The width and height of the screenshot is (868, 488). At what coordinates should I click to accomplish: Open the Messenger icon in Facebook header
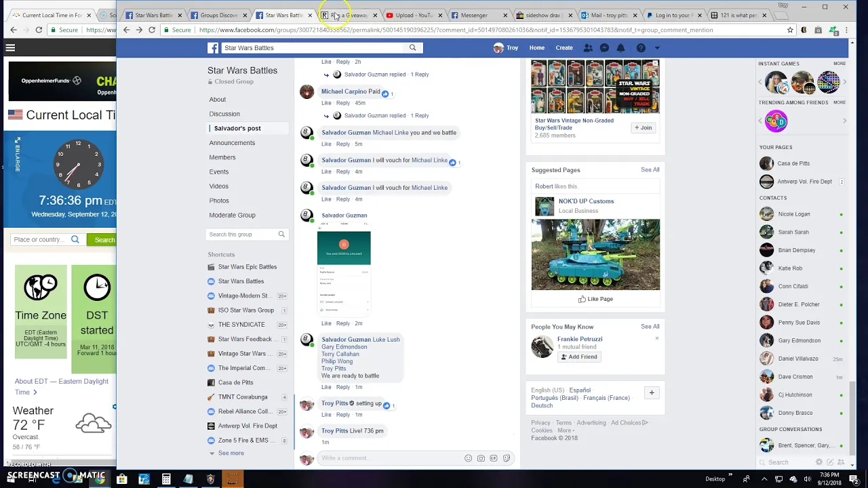(604, 47)
